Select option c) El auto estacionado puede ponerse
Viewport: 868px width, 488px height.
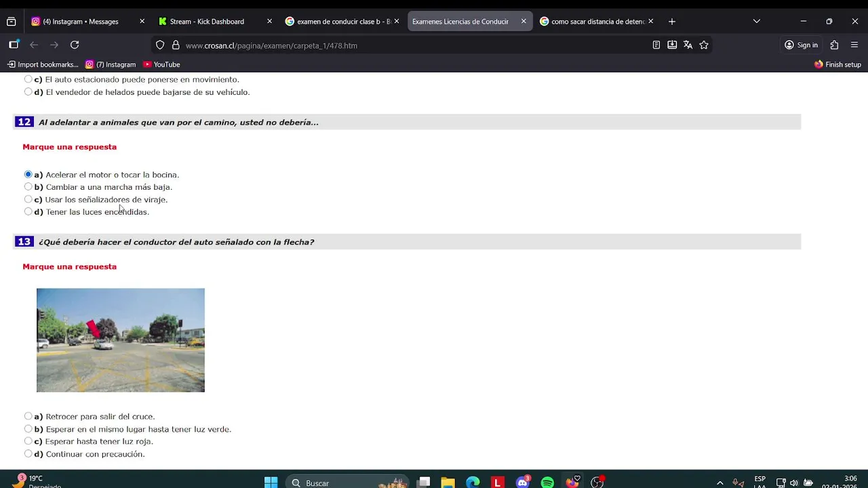(28, 79)
